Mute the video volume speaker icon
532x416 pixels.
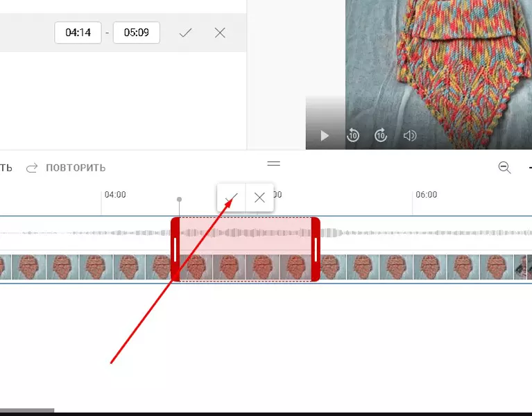coord(409,136)
